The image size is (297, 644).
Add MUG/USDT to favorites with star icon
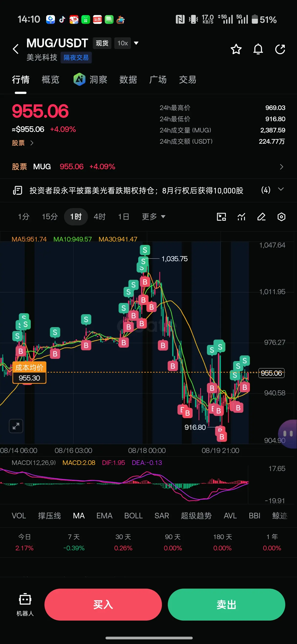point(236,49)
